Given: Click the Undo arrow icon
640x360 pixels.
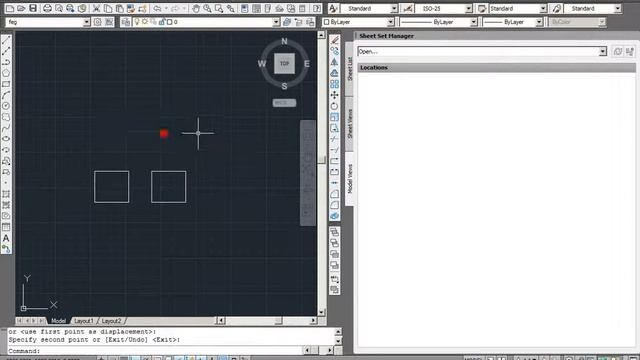Looking at the screenshot, I should (157, 8).
